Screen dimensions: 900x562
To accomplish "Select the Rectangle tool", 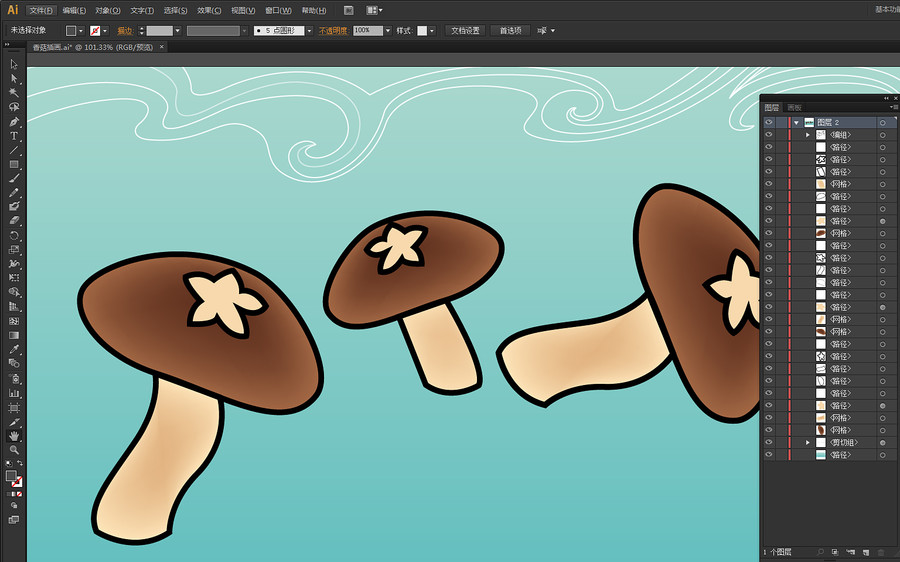I will (14, 165).
